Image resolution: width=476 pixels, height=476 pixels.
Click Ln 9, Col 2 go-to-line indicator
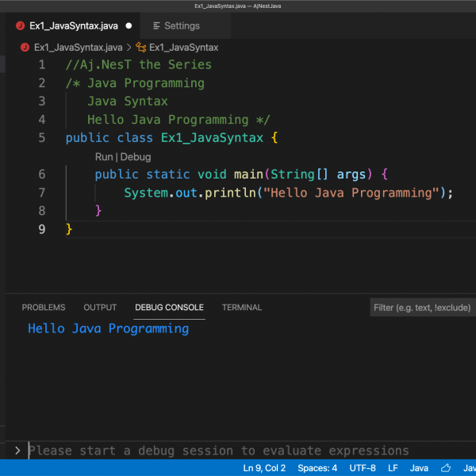click(264, 468)
